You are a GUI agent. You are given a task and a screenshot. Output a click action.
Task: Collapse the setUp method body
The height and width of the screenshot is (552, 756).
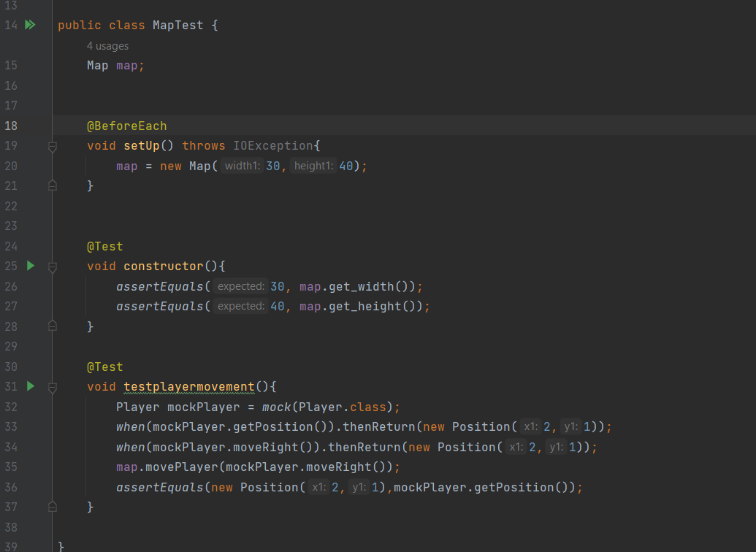[x=52, y=145]
